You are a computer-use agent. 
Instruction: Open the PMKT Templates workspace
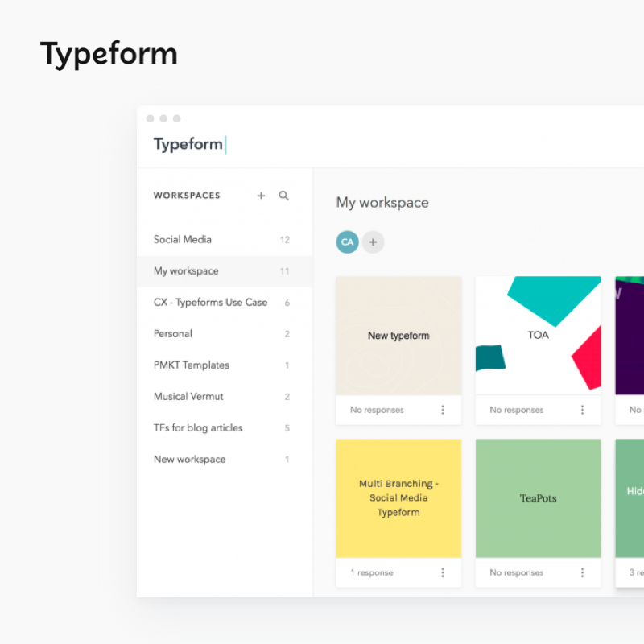pos(225,365)
